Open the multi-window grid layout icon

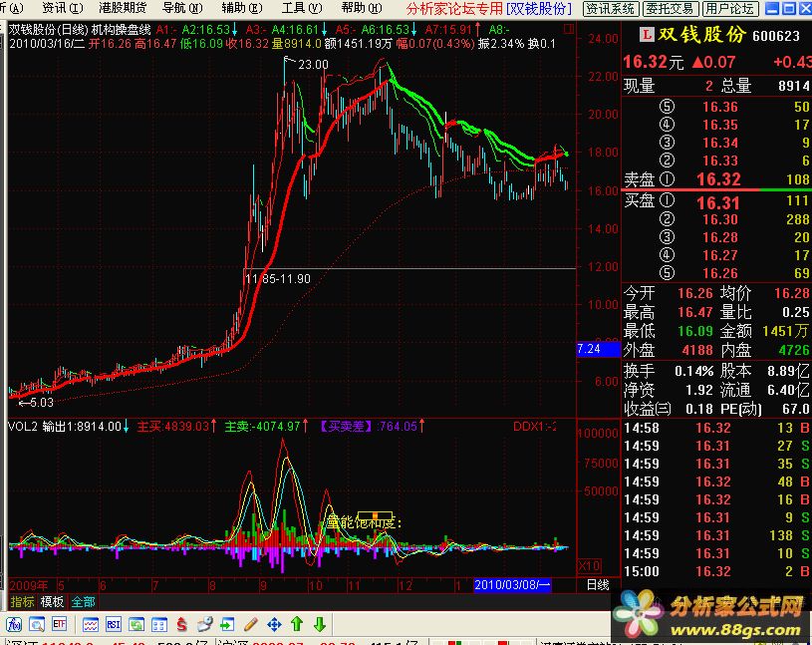(159, 624)
